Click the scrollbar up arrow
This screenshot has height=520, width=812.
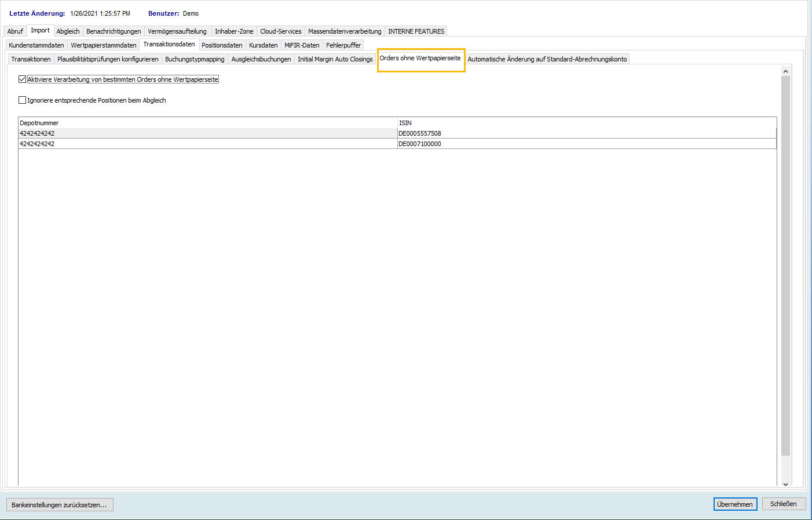pyautogui.click(x=785, y=71)
